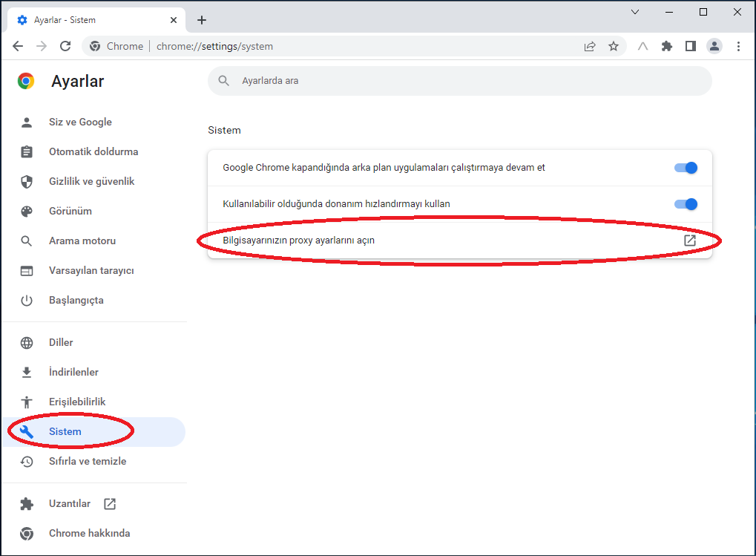Click the accessibility icon beside Erişilebilirlik
Image resolution: width=756 pixels, height=556 pixels.
point(27,402)
